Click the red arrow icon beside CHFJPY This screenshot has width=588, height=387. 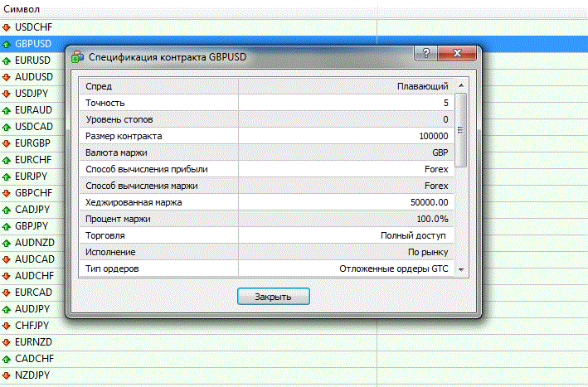click(7, 326)
